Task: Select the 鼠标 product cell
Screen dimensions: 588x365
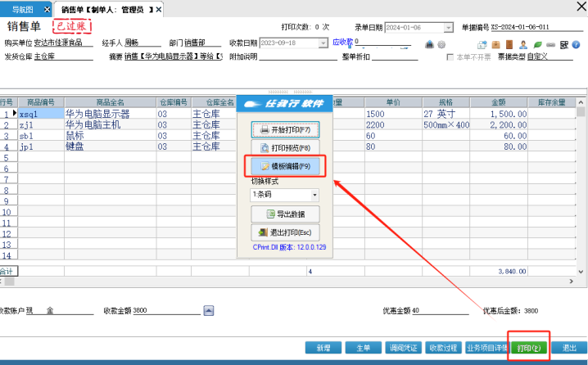Action: tap(111, 136)
